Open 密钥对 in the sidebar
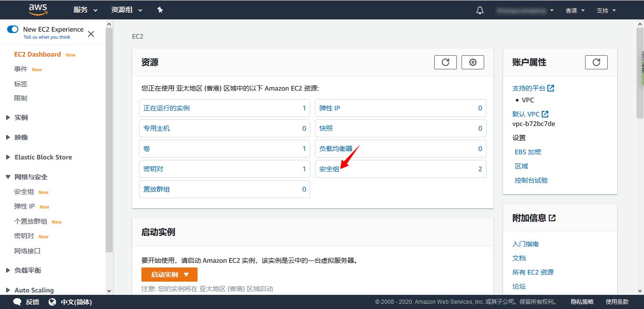The width and height of the screenshot is (644, 309). click(x=24, y=236)
